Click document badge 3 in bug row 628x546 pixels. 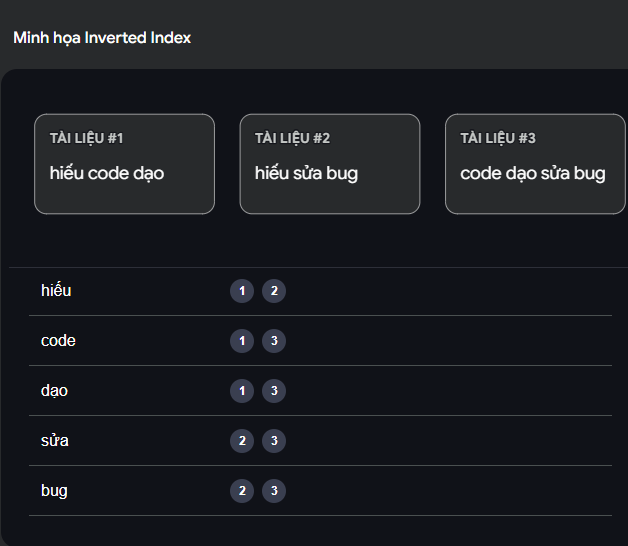274,491
